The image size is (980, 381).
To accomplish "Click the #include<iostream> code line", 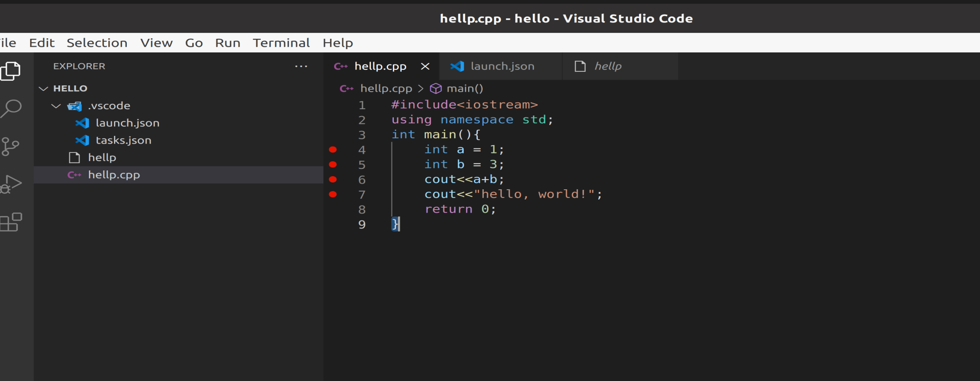I will [465, 105].
